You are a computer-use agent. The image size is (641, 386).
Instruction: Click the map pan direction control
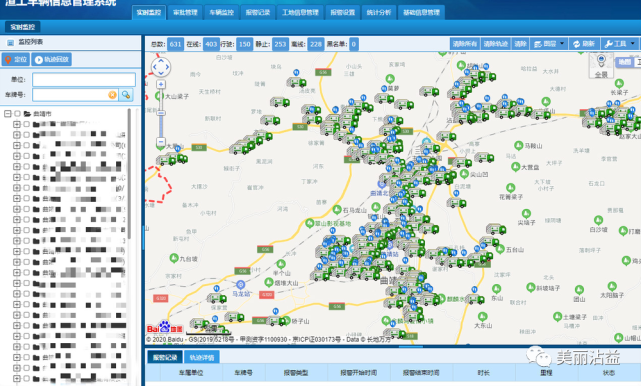pyautogui.click(x=161, y=67)
